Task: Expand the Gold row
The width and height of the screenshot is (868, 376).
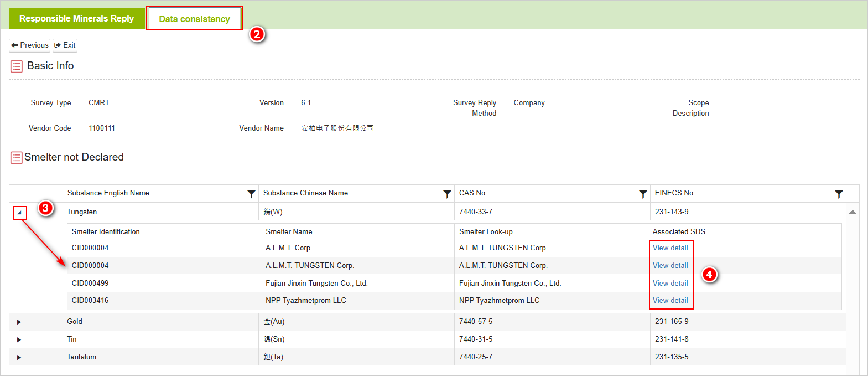Action: point(19,322)
